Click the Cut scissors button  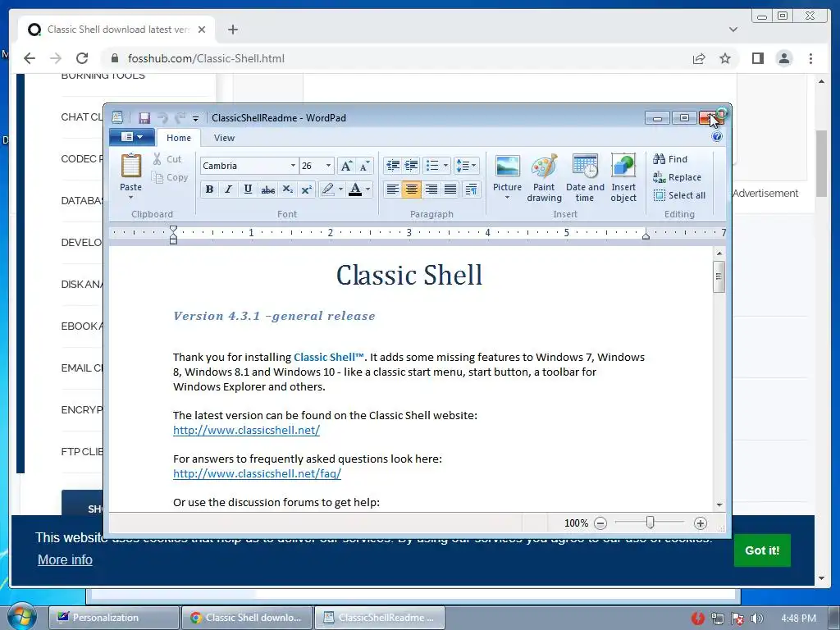167,159
